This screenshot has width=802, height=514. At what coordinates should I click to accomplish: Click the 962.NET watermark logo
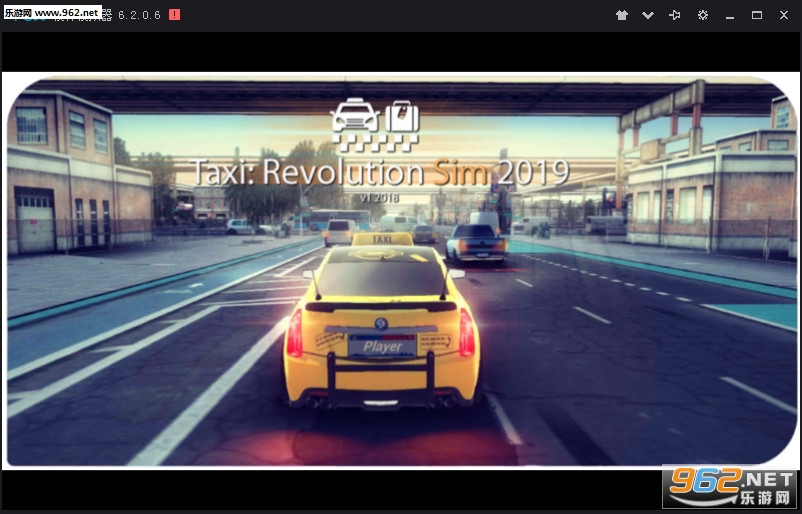click(728, 488)
